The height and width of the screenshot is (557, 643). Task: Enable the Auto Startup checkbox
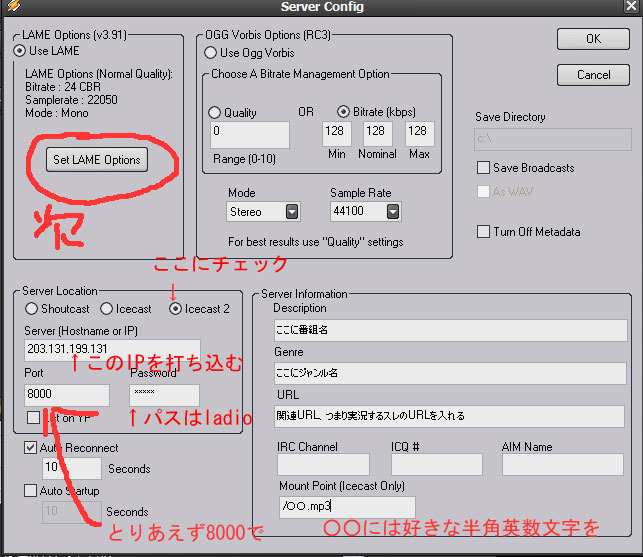pyautogui.click(x=31, y=491)
